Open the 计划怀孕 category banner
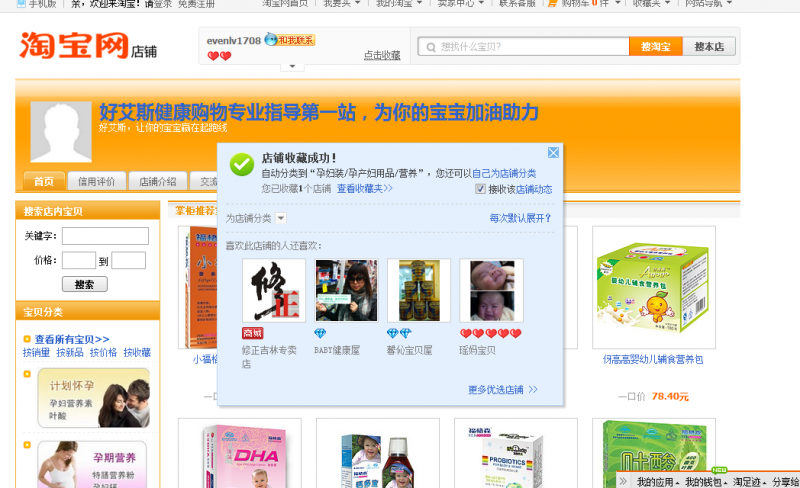The image size is (800, 488). click(94, 398)
